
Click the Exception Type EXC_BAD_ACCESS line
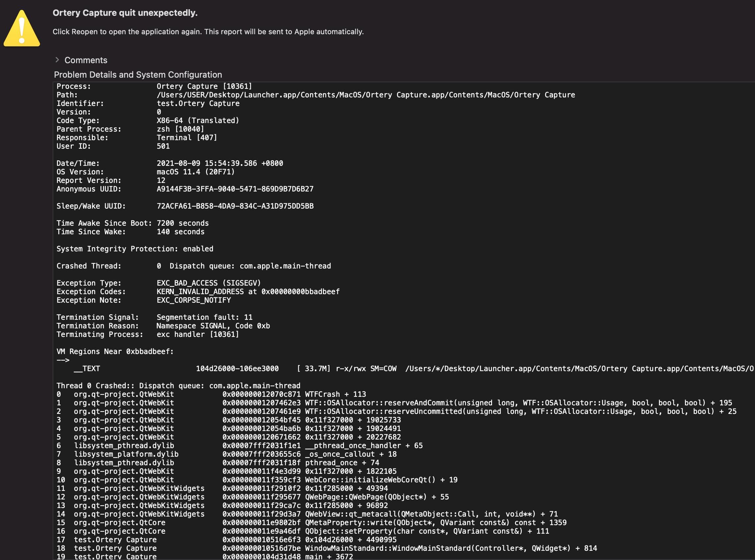coord(159,283)
